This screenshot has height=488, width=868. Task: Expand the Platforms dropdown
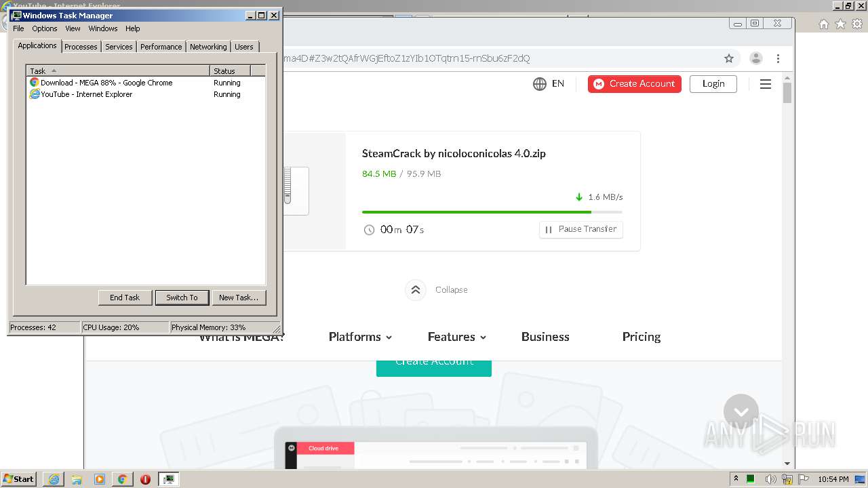[x=360, y=337]
